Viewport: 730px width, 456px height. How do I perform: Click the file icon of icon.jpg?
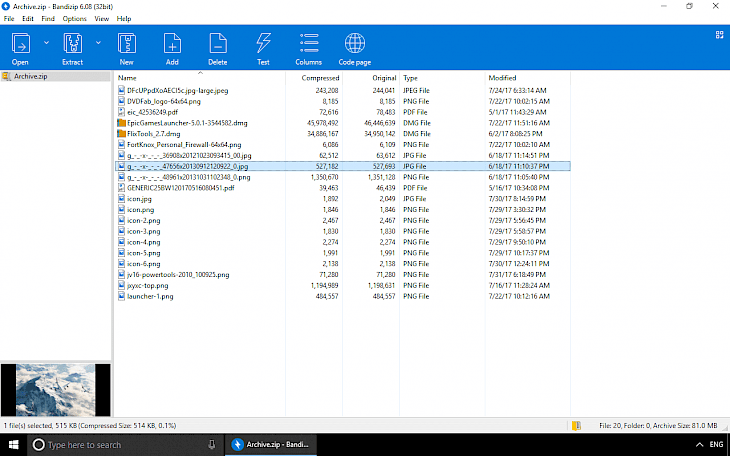(x=122, y=199)
